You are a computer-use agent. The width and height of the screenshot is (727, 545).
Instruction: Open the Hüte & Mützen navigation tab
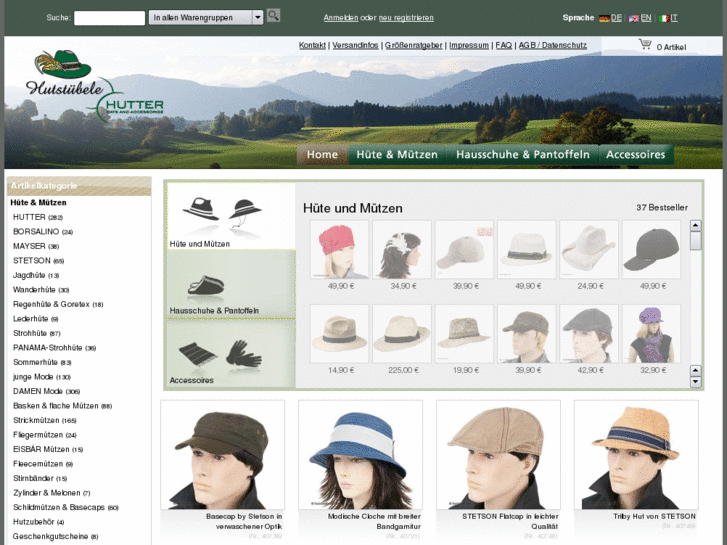coord(397,154)
